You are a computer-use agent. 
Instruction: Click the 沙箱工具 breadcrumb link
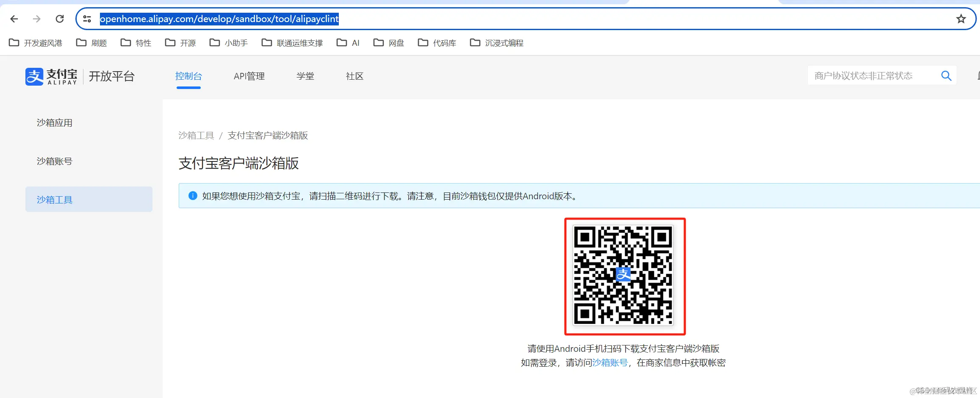coord(196,135)
